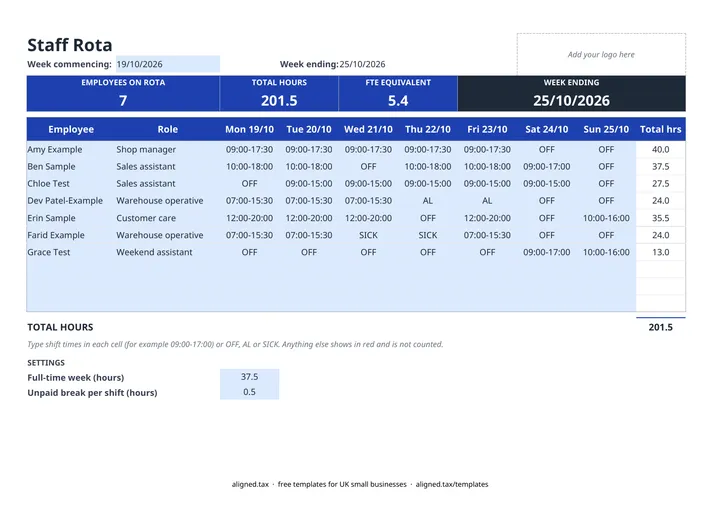This screenshot has width=720, height=509.
Task: Select Ben Sample's Saturday shift 09:00-17:00
Action: tap(547, 166)
